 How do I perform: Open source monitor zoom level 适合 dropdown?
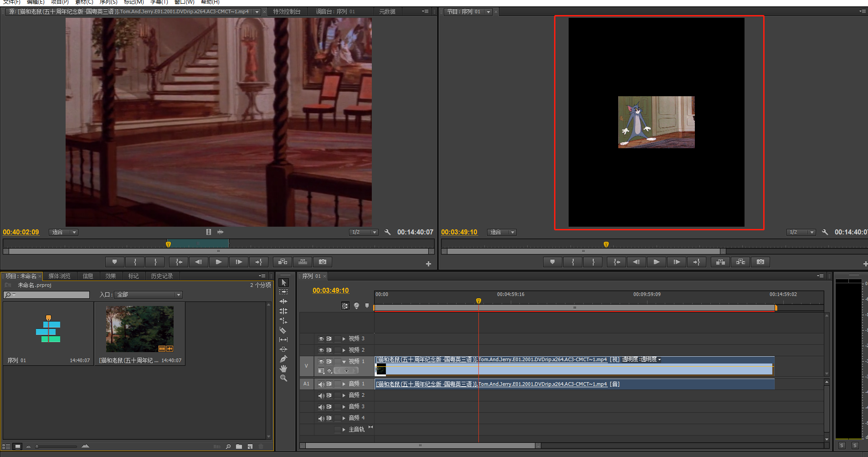[64, 232]
